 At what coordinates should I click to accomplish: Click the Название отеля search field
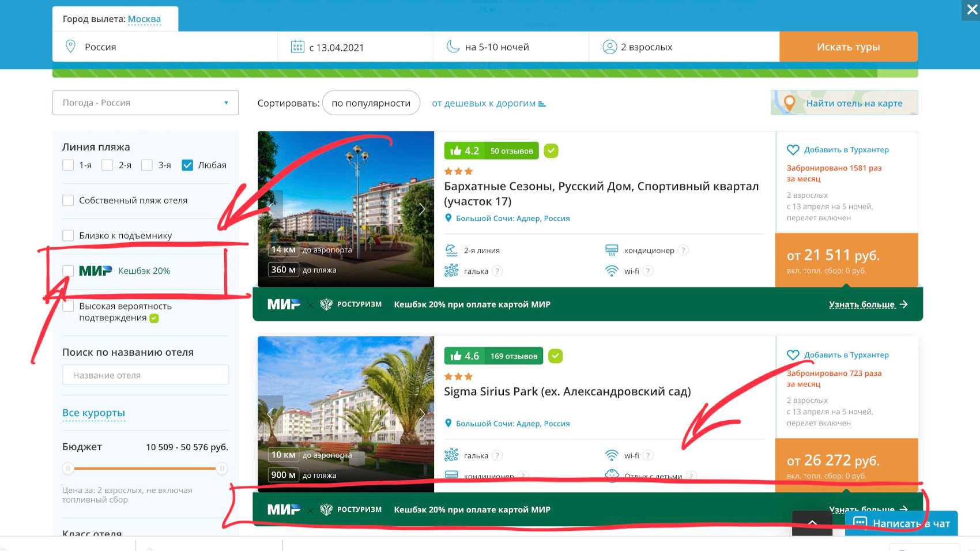coord(145,375)
